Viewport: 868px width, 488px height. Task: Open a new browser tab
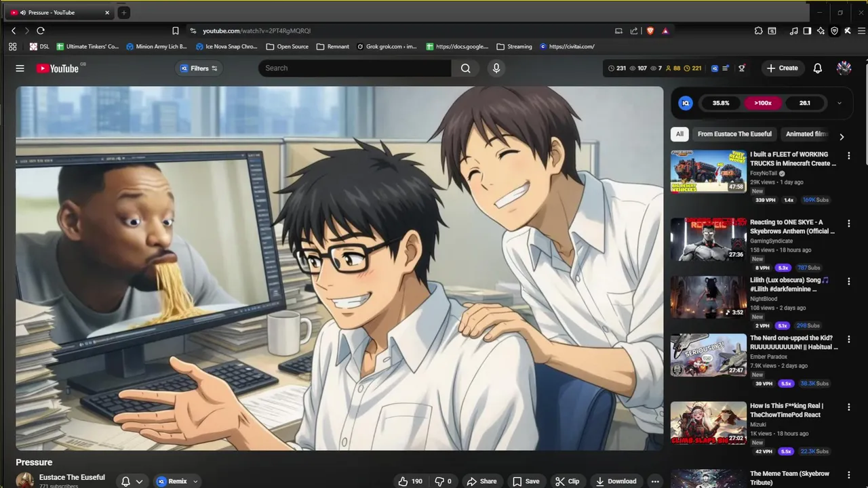pyautogui.click(x=123, y=12)
